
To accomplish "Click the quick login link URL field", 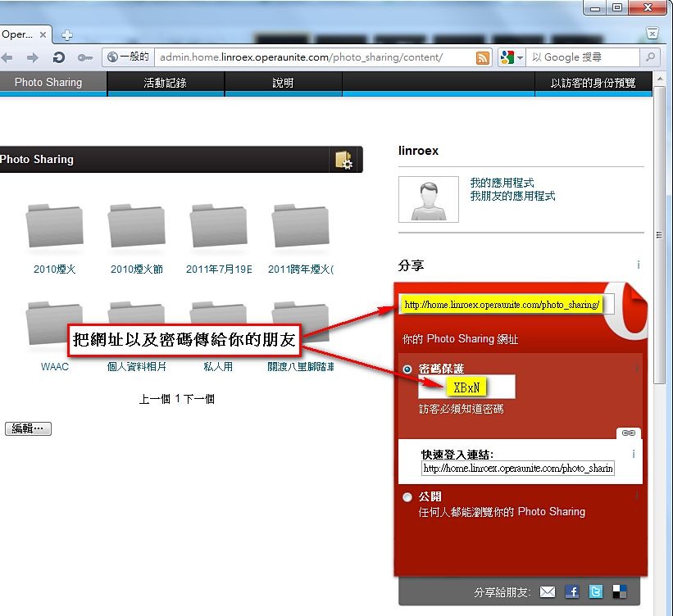I will [x=517, y=468].
